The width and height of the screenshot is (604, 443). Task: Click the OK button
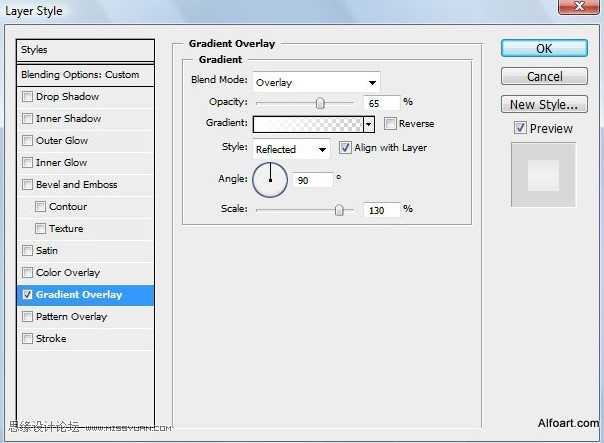(544, 49)
